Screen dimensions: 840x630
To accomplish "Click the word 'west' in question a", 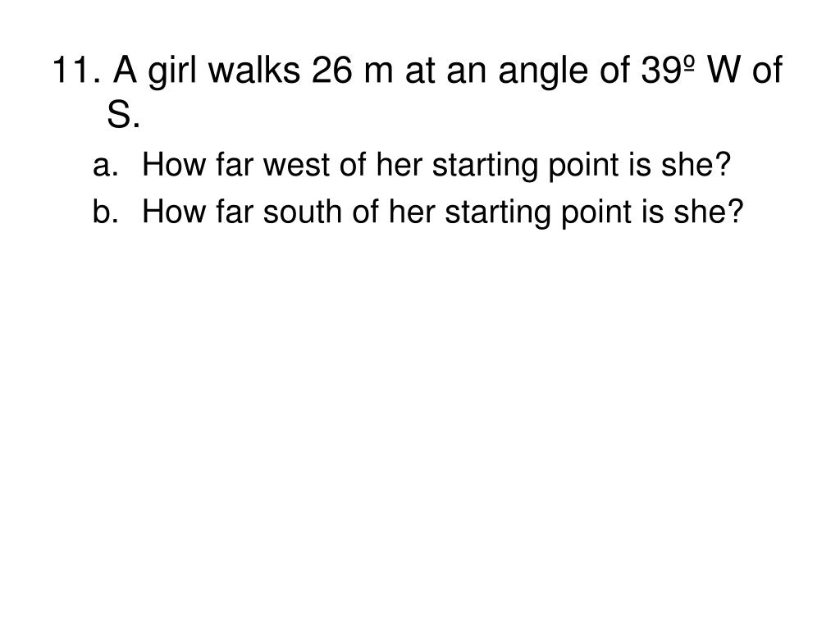I will (x=295, y=164).
